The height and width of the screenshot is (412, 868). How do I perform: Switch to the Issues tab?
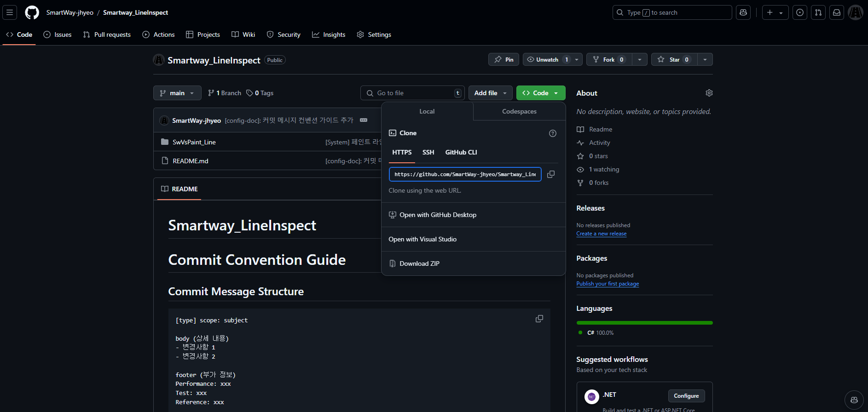tap(58, 34)
